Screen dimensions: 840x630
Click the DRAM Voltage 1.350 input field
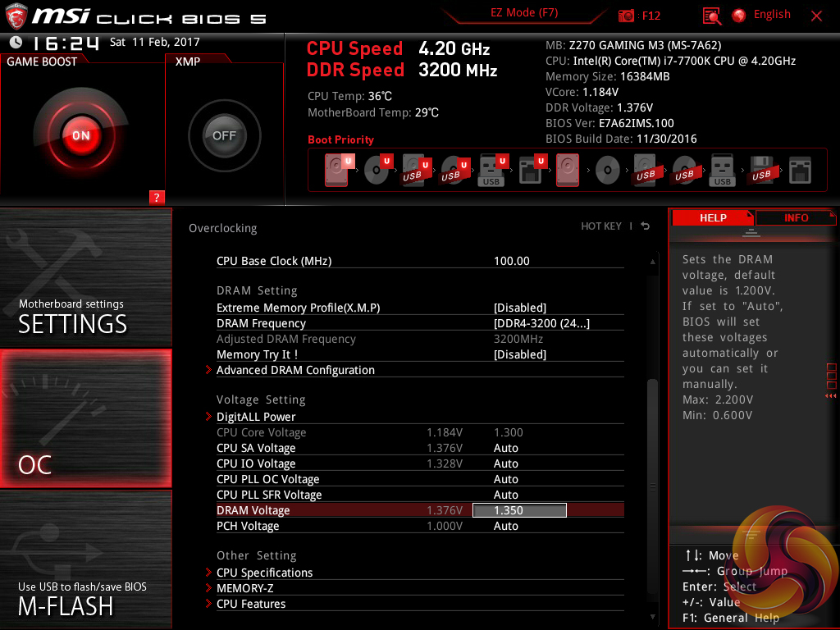519,510
